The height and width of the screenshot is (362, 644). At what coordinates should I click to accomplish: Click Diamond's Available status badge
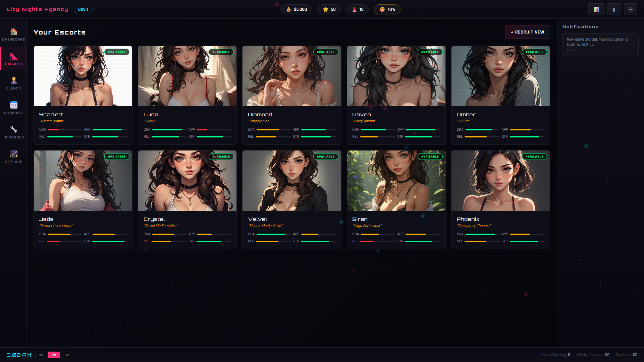click(x=326, y=52)
